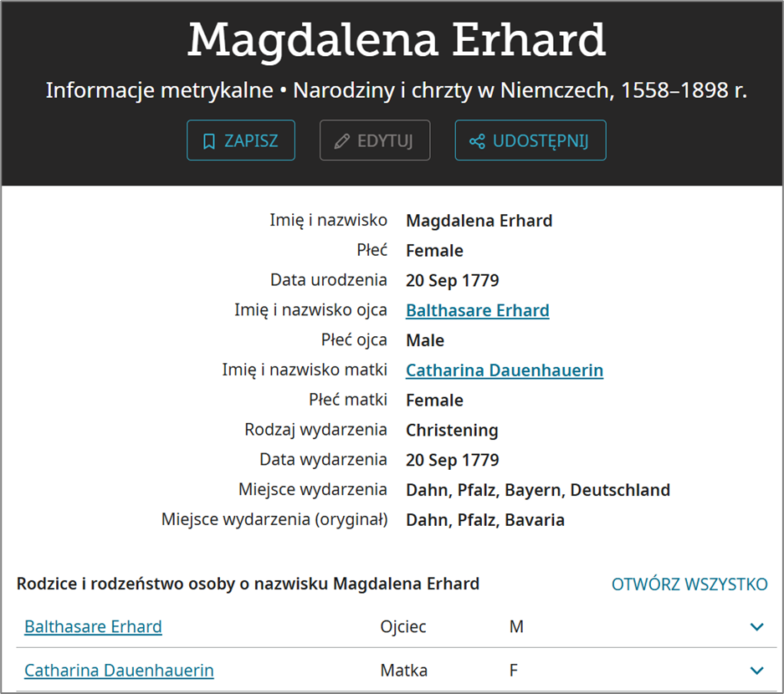Click the Data urodzenia value 20 Sep 1779

(x=453, y=280)
